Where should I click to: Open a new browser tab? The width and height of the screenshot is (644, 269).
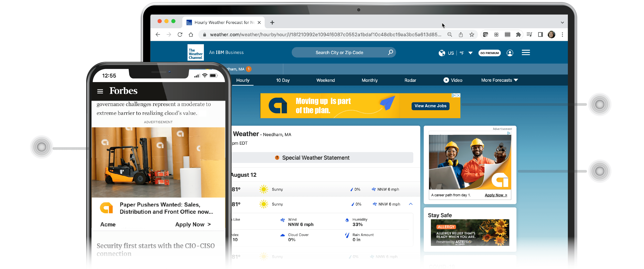(272, 23)
